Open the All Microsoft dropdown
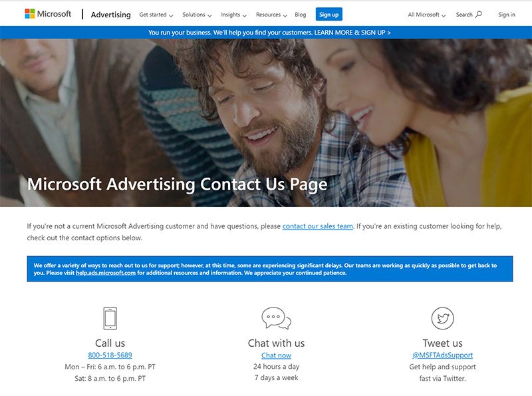 [426, 15]
